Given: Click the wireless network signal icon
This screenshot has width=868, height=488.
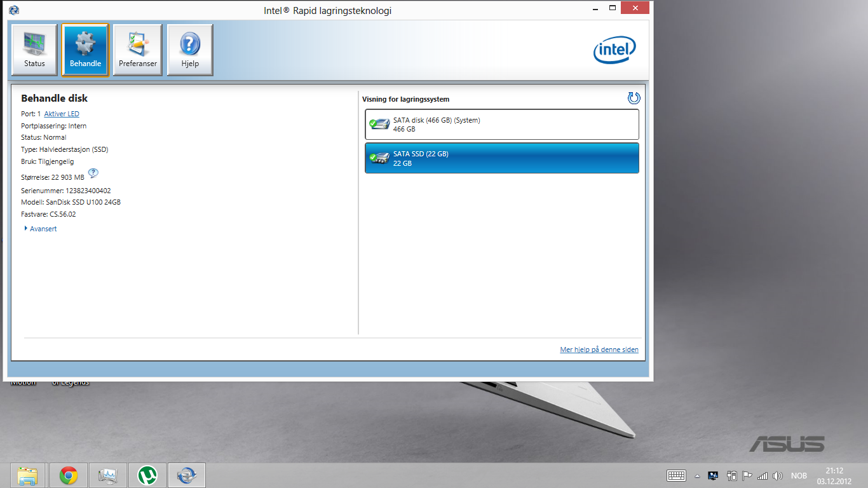Looking at the screenshot, I should (763, 475).
